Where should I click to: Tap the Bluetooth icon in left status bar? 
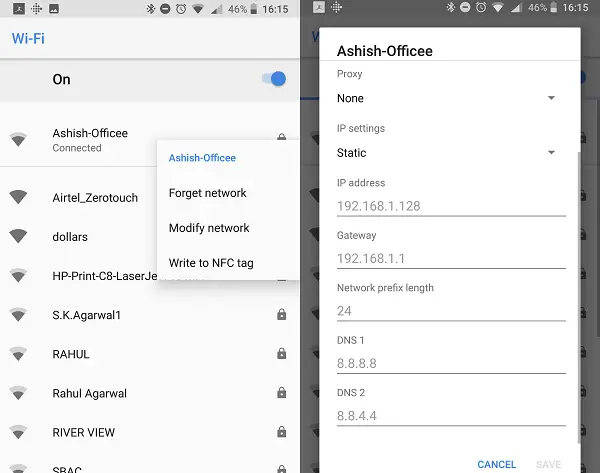pyautogui.click(x=150, y=9)
